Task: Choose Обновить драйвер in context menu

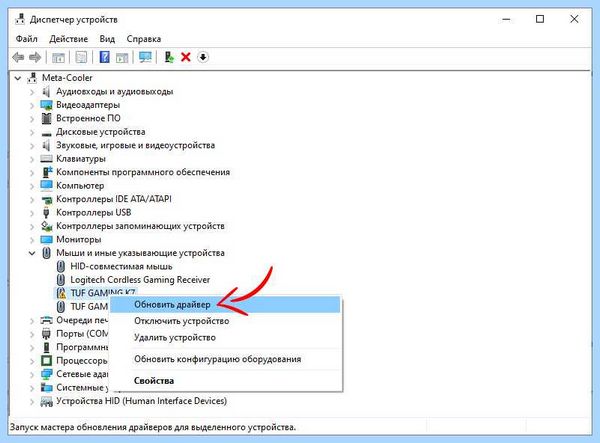Action: (x=225, y=305)
